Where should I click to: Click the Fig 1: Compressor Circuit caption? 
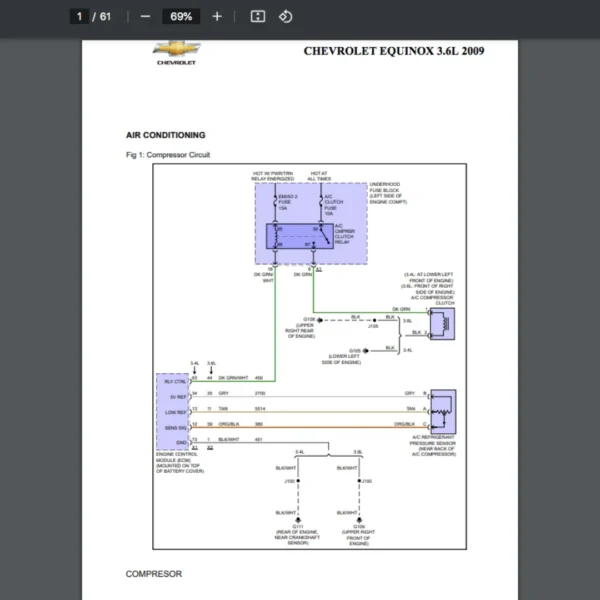pos(168,155)
